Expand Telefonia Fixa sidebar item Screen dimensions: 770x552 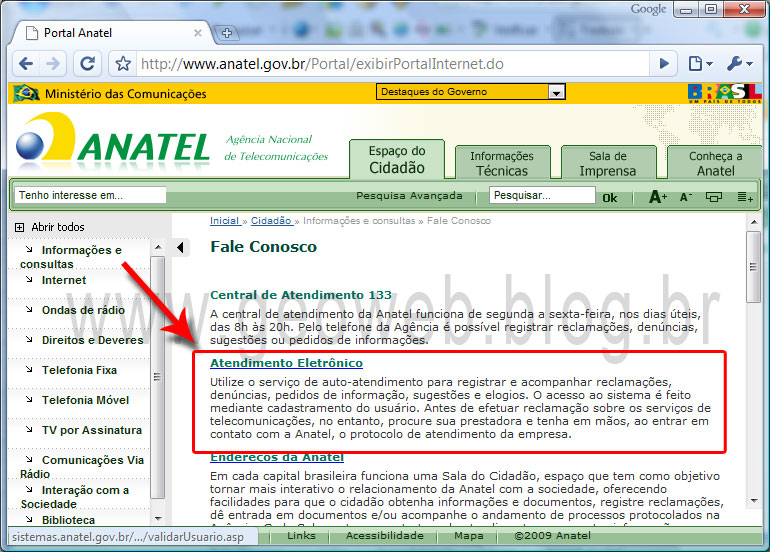click(79, 370)
